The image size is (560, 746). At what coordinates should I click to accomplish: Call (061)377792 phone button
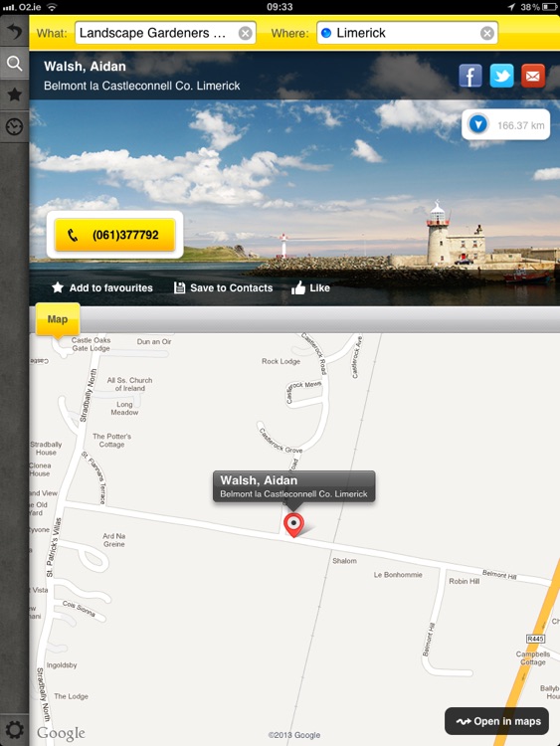tap(114, 235)
